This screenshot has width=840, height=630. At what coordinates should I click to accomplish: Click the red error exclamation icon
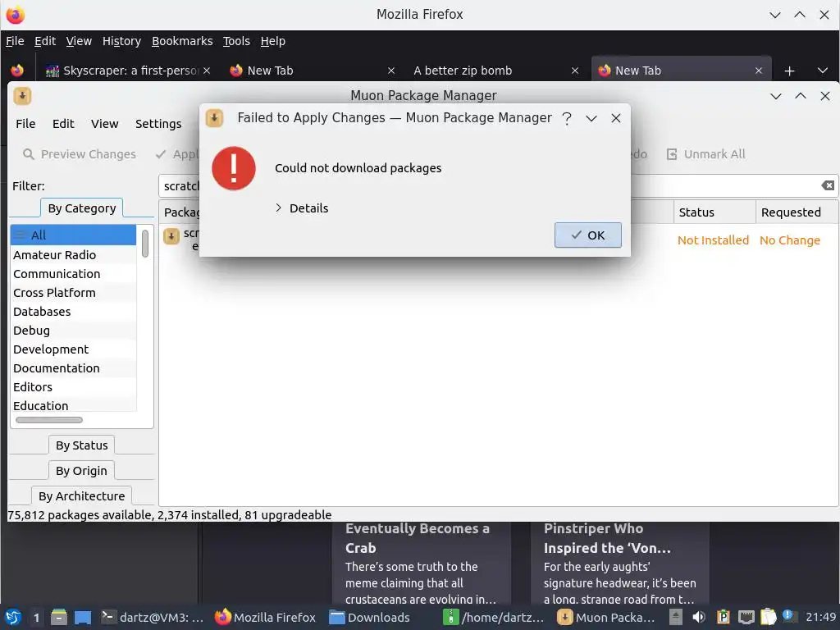pos(234,168)
